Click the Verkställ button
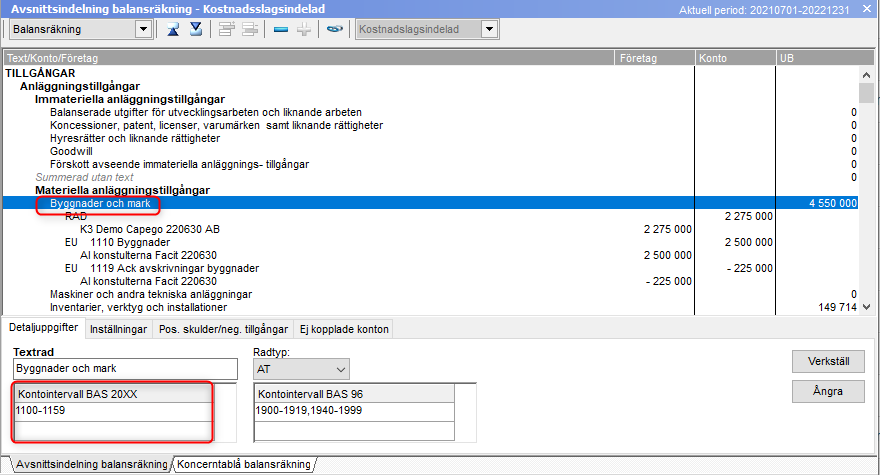 tap(828, 362)
